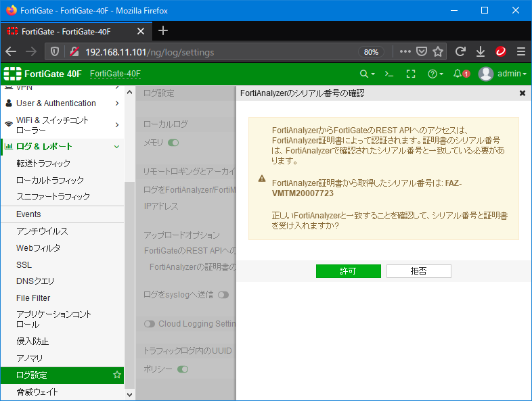Image resolution: width=532 pixels, height=401 pixels.
Task: Open the admin user dropdown
Action: [x=512, y=74]
